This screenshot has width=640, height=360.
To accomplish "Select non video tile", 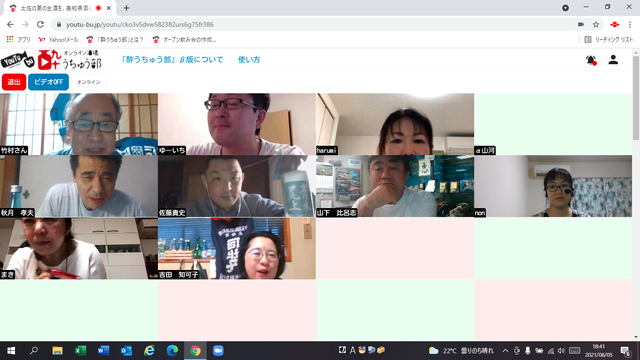I will click(x=553, y=186).
